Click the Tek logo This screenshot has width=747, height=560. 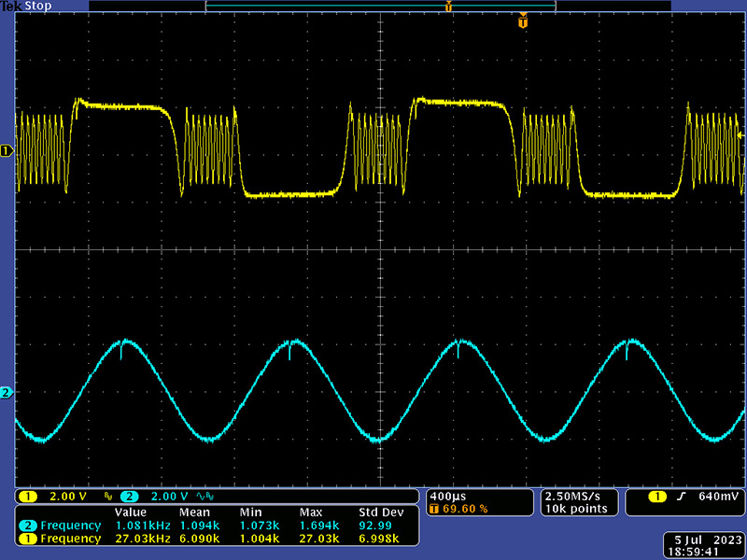tap(11, 7)
